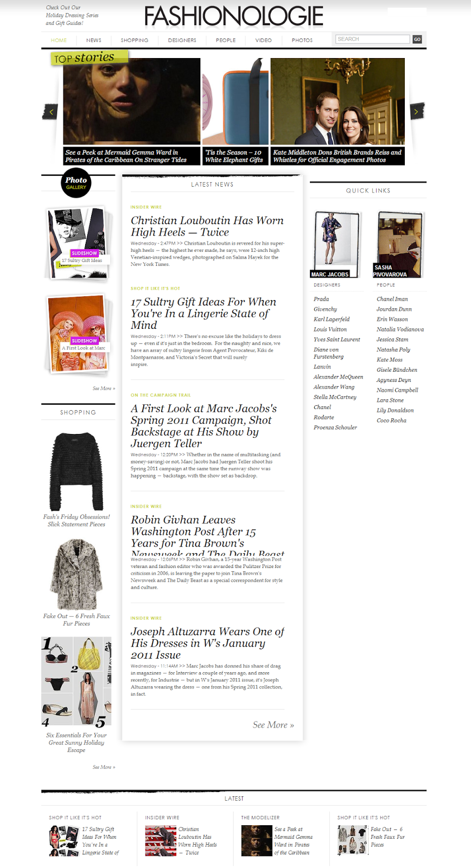Click the previous arrow in Top Stories carousel
The width and height of the screenshot is (471, 868).
[50, 112]
